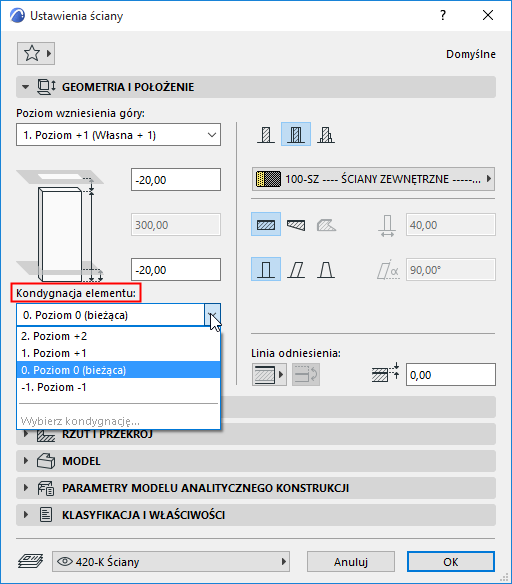Select double-slanted wall complexity icon
This screenshot has width=512, height=584.
[326, 269]
